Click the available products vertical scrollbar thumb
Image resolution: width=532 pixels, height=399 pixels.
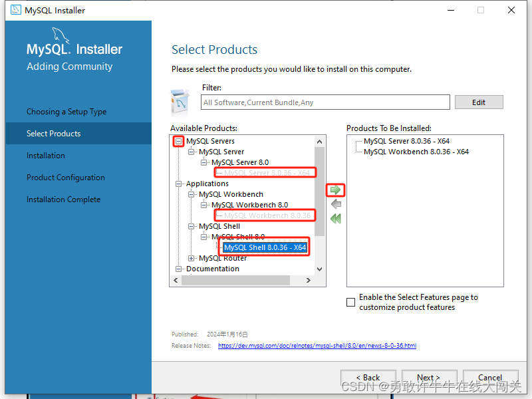tap(319, 192)
